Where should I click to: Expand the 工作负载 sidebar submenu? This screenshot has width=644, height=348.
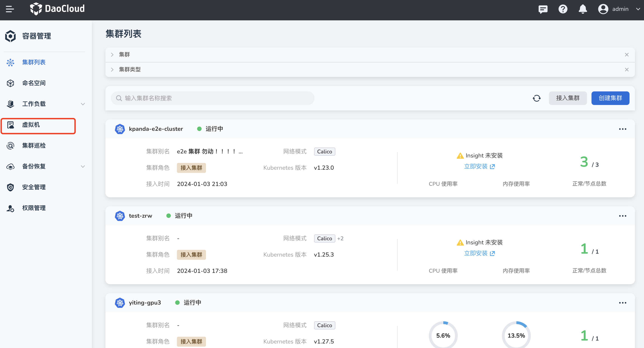tap(83, 104)
